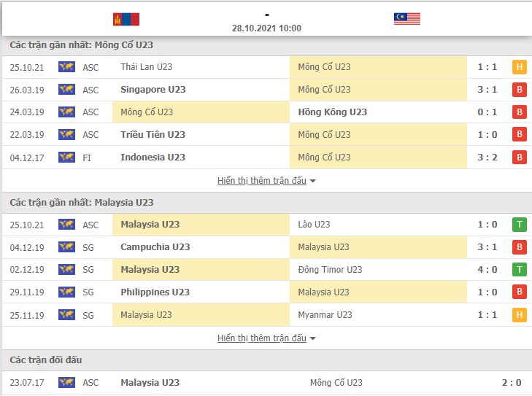532x396 pixels.
Task: Expand more Mông Cổ U23 matches
Action: point(262,181)
